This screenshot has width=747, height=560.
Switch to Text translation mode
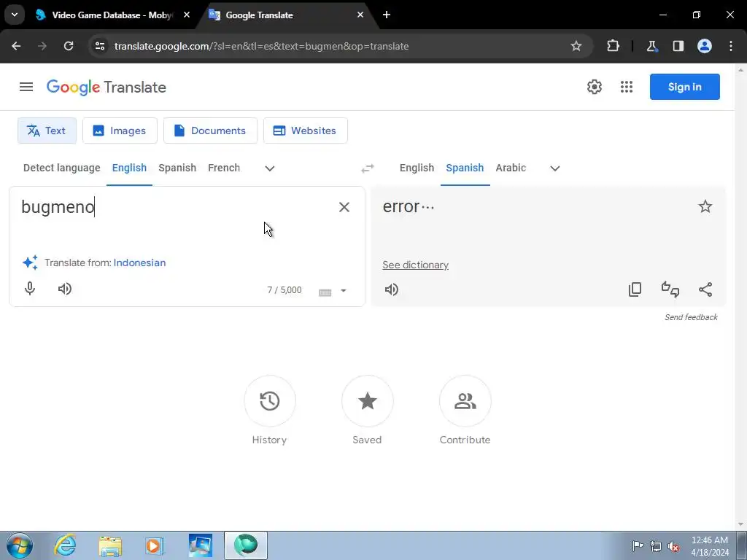point(47,131)
